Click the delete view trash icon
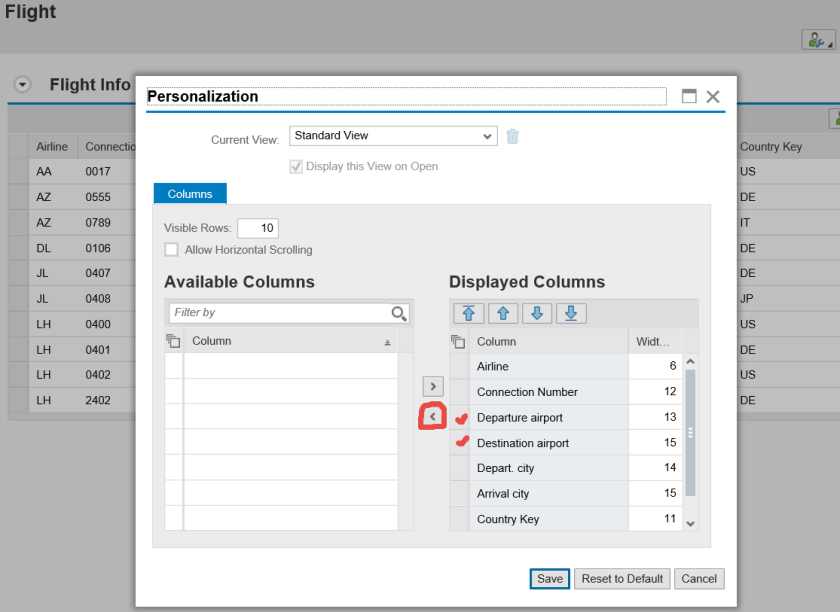840x612 pixels. pyautogui.click(x=512, y=137)
